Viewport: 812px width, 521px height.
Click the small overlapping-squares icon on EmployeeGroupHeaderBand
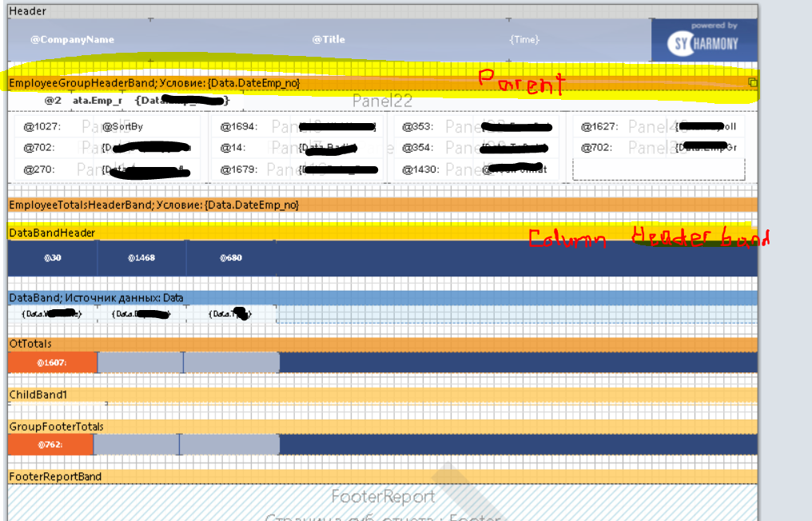click(752, 82)
